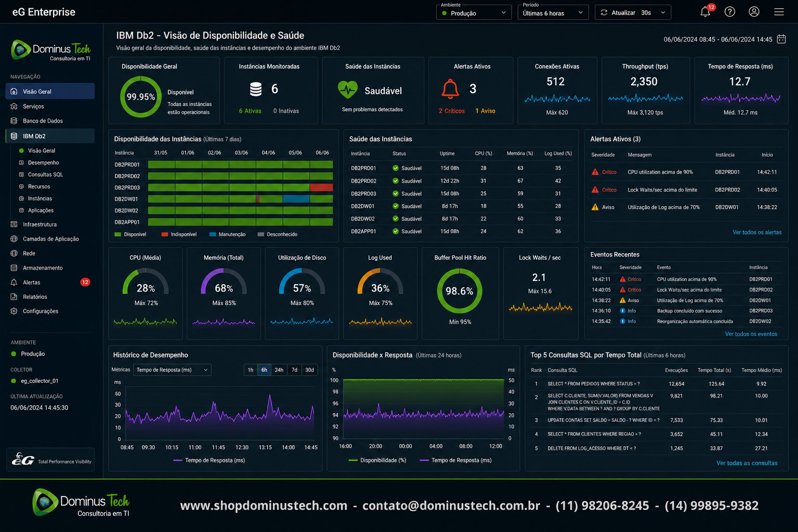Click the Rede globe icon
The width and height of the screenshot is (798, 532).
14,254
